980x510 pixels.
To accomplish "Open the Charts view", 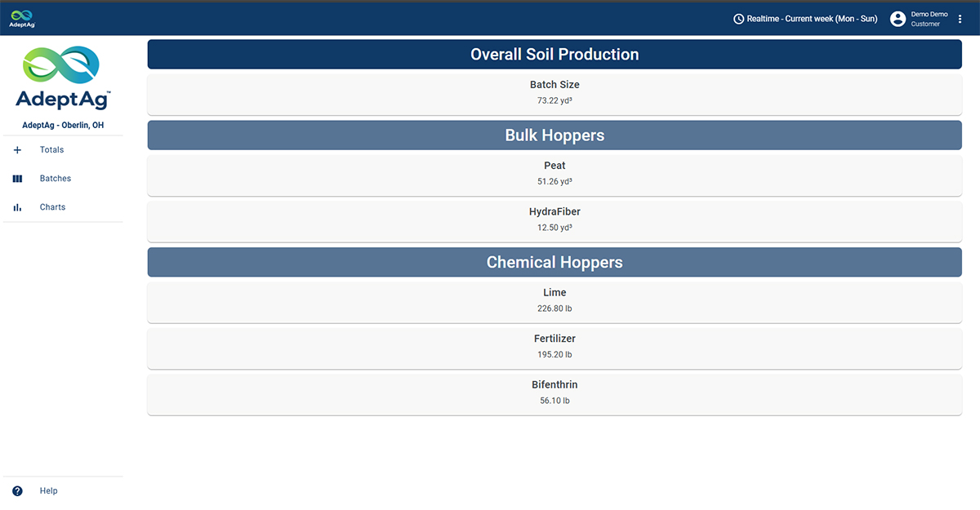I will (x=52, y=207).
